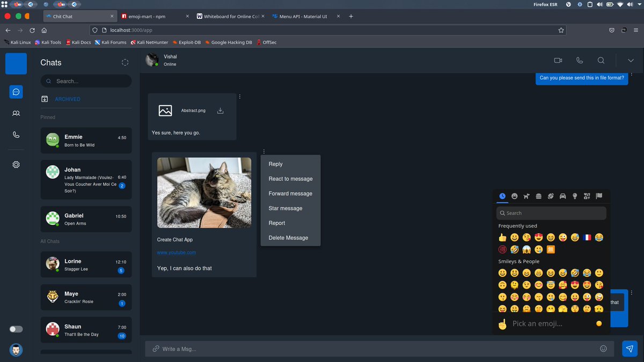This screenshot has height=362, width=644.
Task: Expand the chevron next to the call icons
Action: pyautogui.click(x=631, y=60)
